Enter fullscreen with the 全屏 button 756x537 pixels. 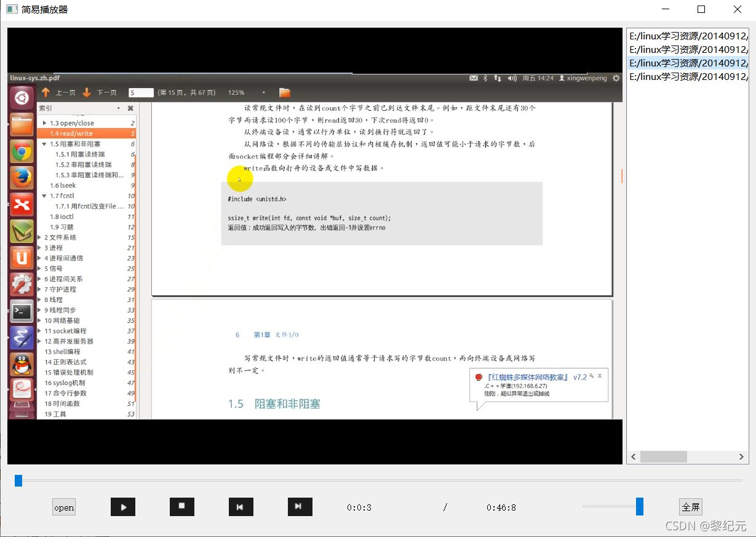[x=691, y=507]
